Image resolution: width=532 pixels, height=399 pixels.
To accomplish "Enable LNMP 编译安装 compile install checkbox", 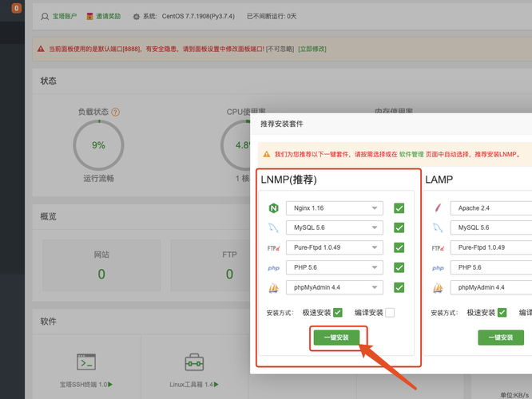I will 390,313.
